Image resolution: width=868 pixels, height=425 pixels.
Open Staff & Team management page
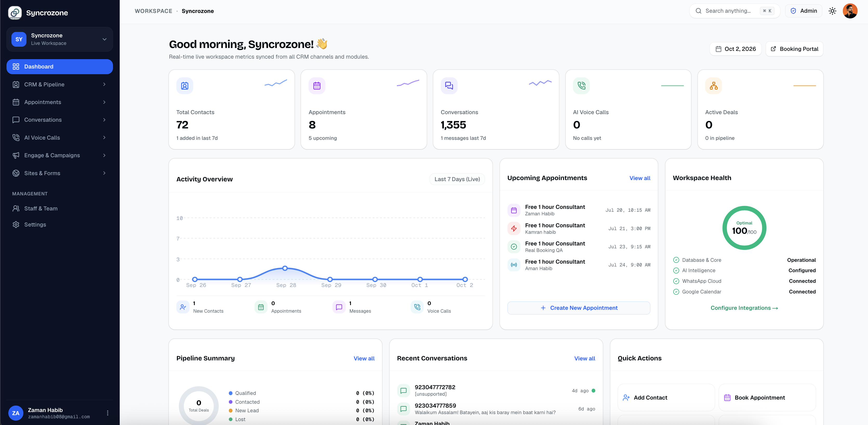[60, 208]
